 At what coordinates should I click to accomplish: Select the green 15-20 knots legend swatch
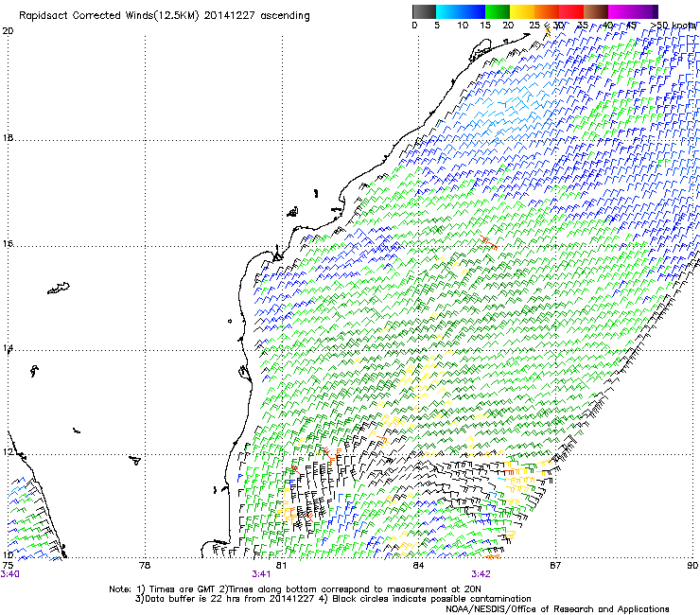(498, 11)
